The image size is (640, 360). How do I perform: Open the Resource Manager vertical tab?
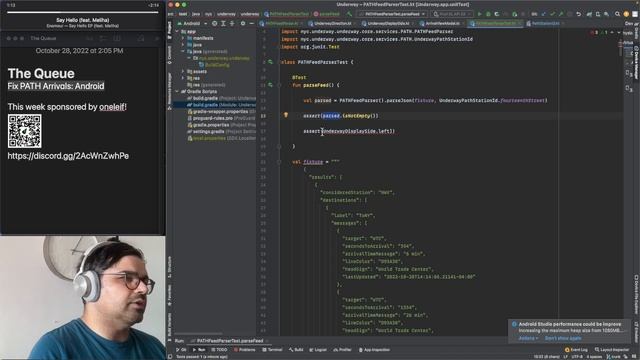(170, 91)
